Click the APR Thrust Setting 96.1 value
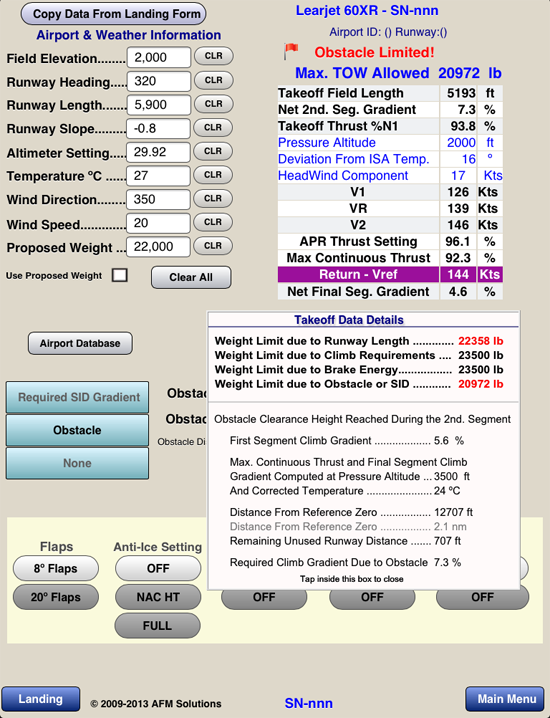This screenshot has height=718, width=550. (458, 241)
